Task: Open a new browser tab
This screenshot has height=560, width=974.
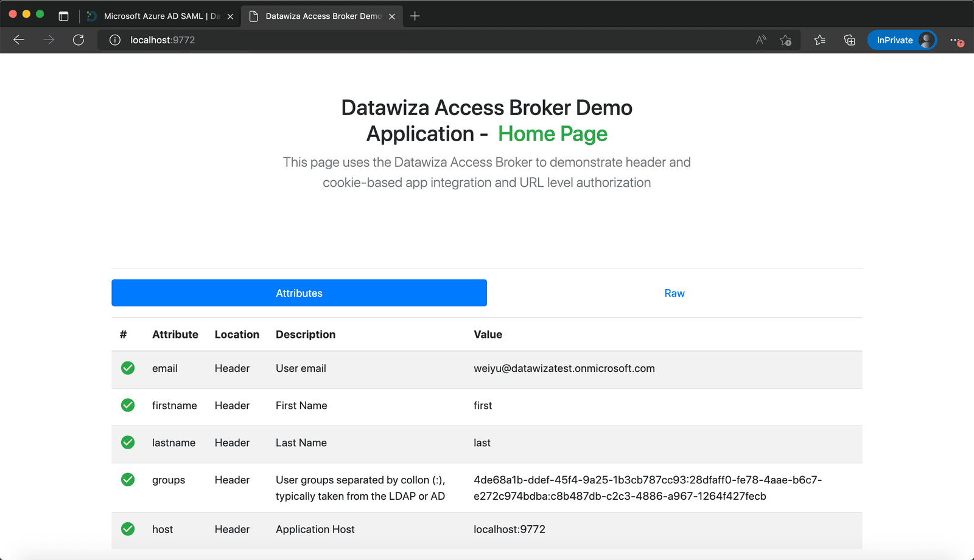Action: pos(415,16)
